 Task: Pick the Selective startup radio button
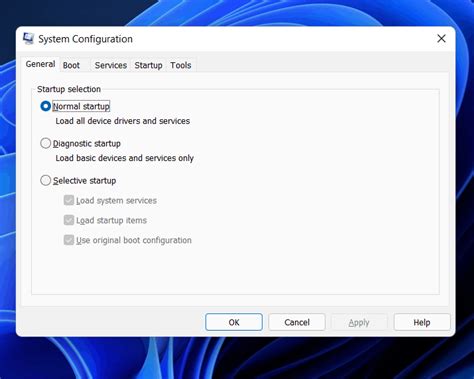45,180
